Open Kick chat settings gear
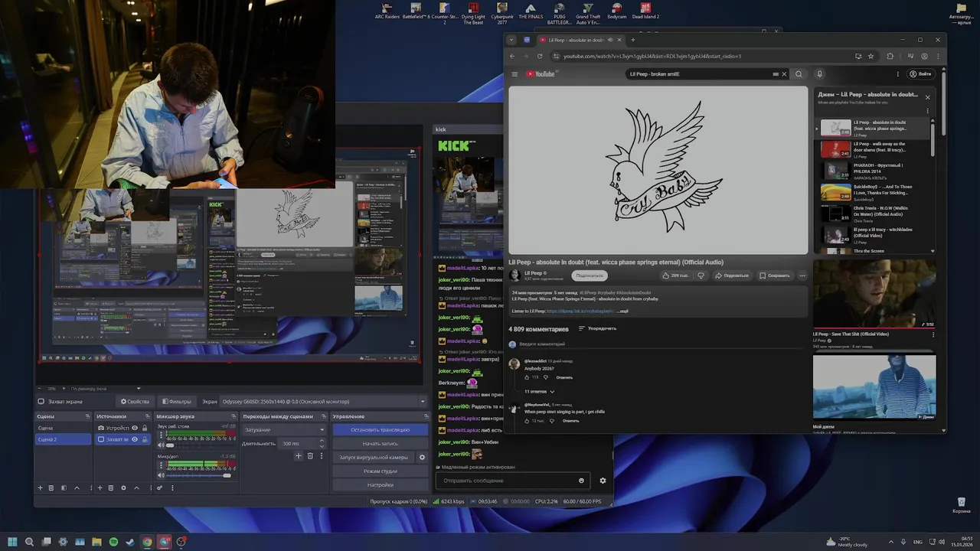Viewport: 980px width, 551px height. click(x=603, y=481)
